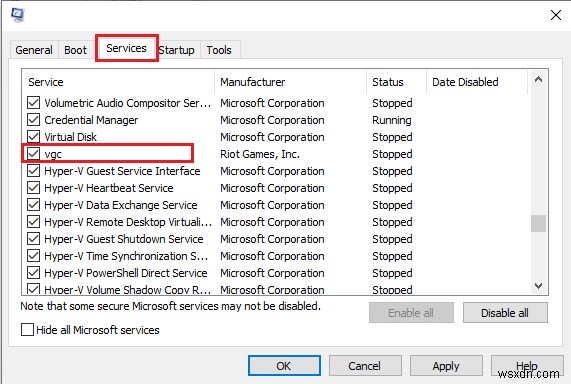The width and height of the screenshot is (571, 384).
Task: Uncheck Volumetric Audio Compositor Service checkbox
Action: [34, 103]
